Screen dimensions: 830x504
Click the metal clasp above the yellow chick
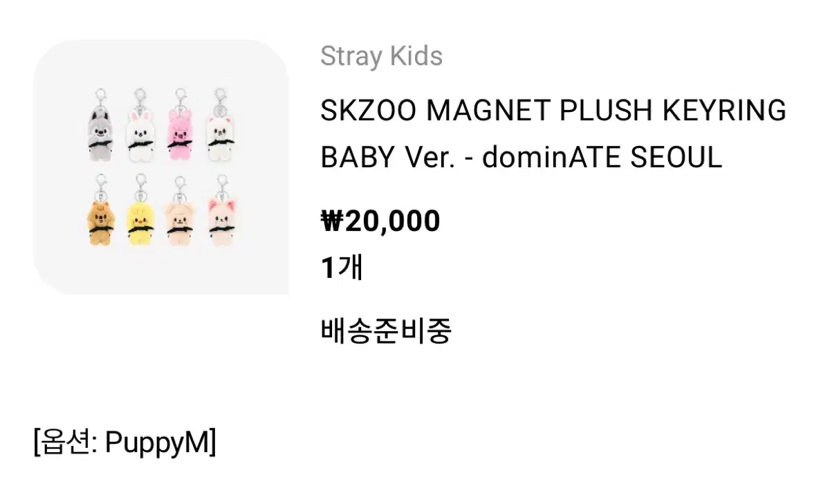[x=140, y=185]
